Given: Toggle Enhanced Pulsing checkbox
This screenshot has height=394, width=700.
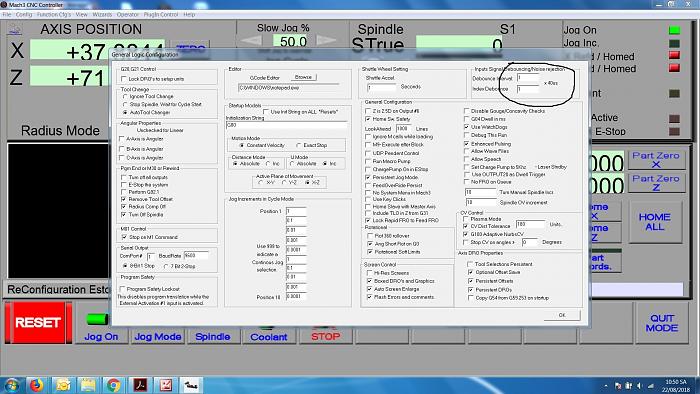Looking at the screenshot, I should [467, 144].
